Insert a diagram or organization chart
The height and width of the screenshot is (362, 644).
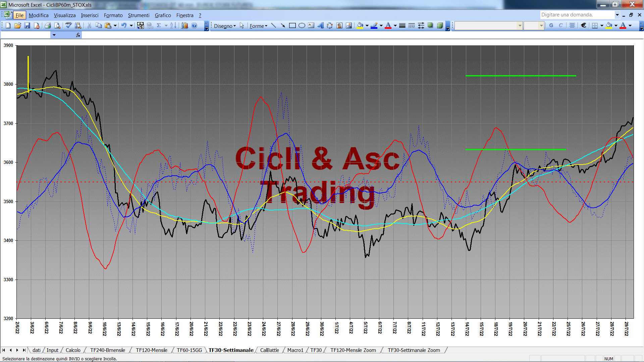pos(330,26)
